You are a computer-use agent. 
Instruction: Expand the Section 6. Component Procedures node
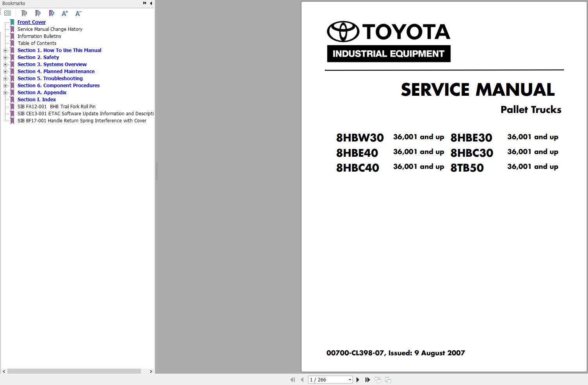(x=5, y=86)
